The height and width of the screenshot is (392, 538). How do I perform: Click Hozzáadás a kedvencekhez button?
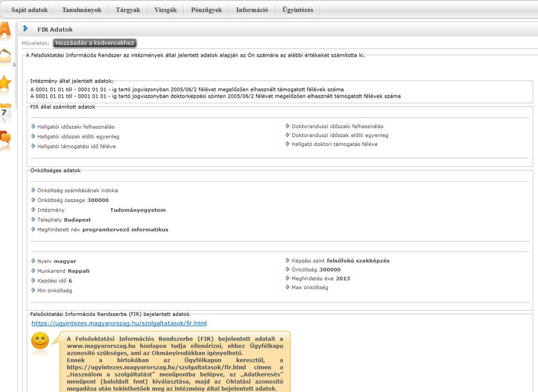click(95, 43)
